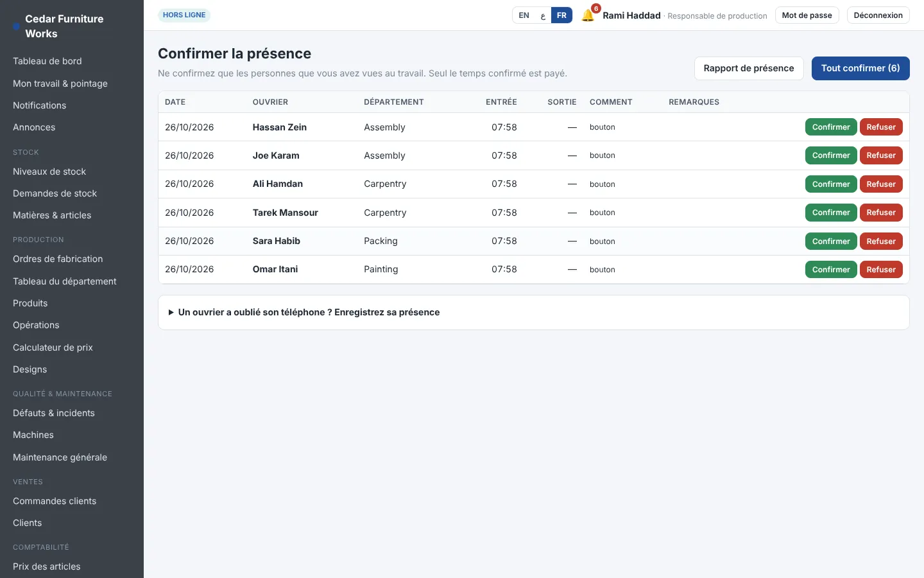Open the notifications bell icon
The width and height of the screenshot is (924, 578).
click(588, 15)
